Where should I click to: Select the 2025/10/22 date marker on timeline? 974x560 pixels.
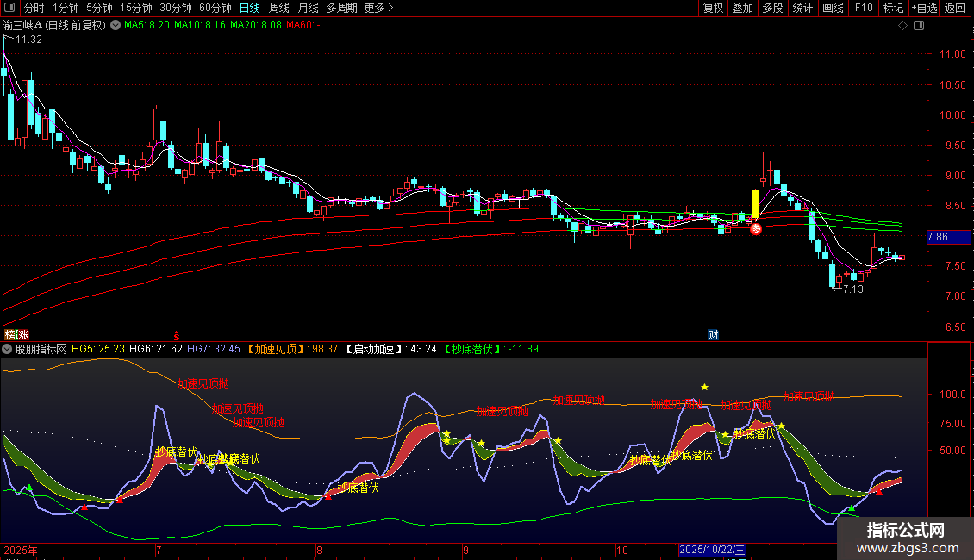pos(712,549)
